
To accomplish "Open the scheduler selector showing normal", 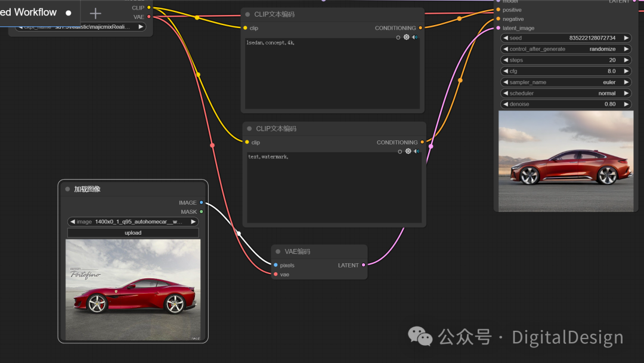I will click(565, 93).
